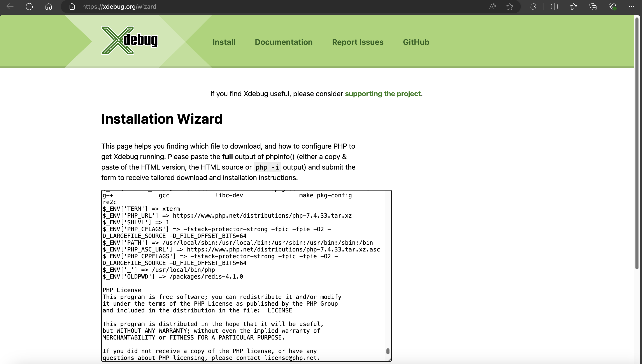
Task: Click the textarea vertical scrollbar thumb
Action: pyautogui.click(x=388, y=351)
